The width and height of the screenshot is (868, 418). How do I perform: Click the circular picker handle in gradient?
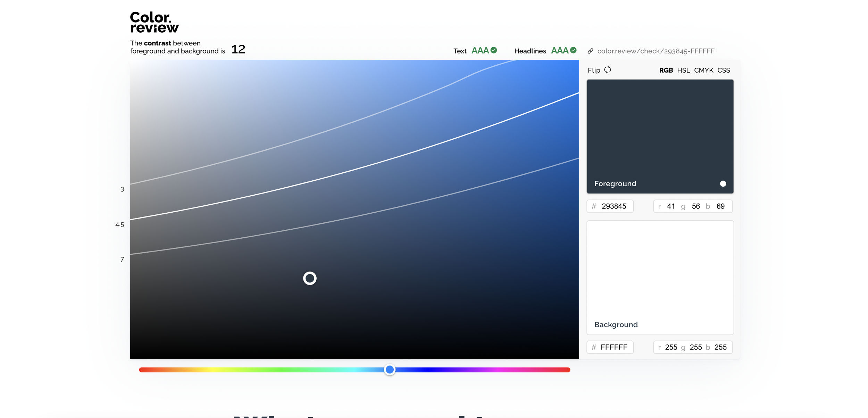pos(310,278)
